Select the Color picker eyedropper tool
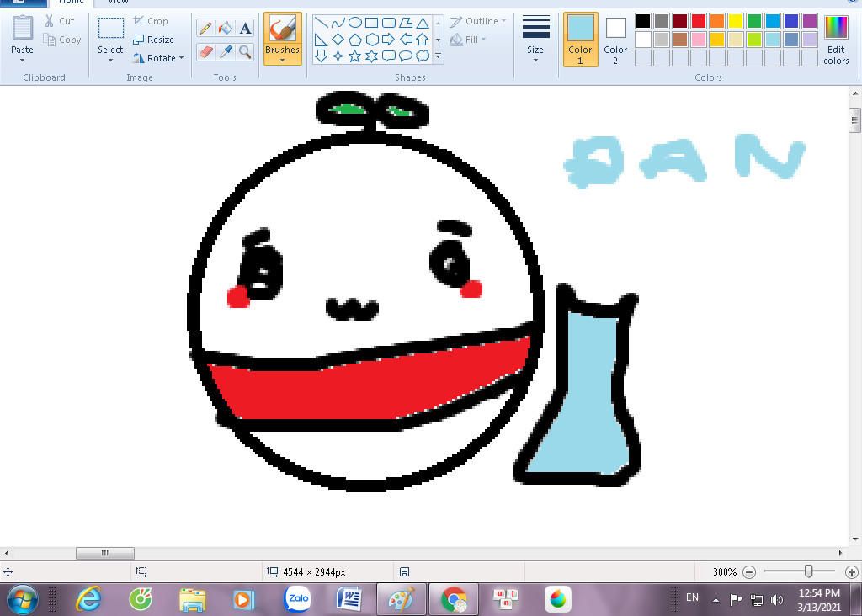Viewport: 862px width, 616px height. click(226, 52)
